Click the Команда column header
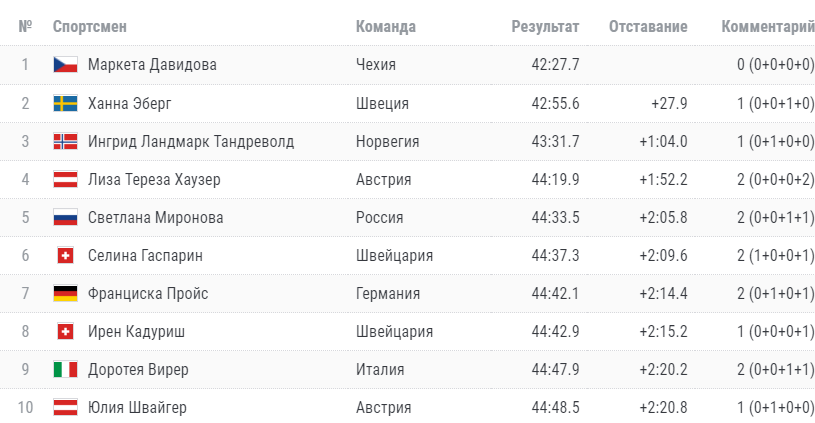Screen dimensions: 815x423 [386, 26]
